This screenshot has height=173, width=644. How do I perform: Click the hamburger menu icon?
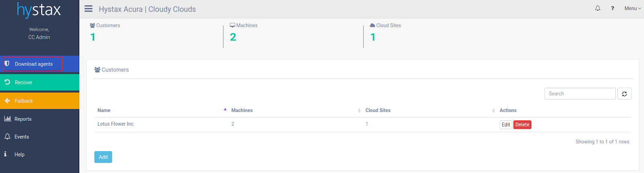pos(89,9)
